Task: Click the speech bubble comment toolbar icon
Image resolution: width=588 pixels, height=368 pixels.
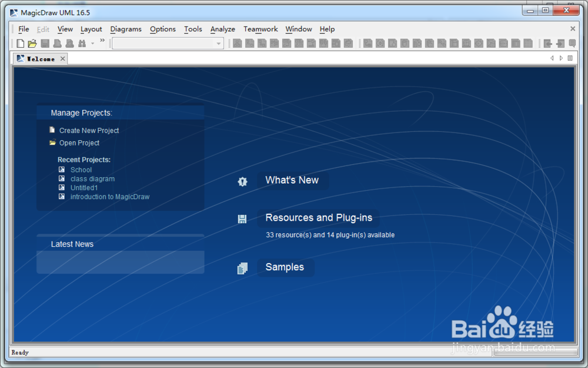Action: point(572,44)
